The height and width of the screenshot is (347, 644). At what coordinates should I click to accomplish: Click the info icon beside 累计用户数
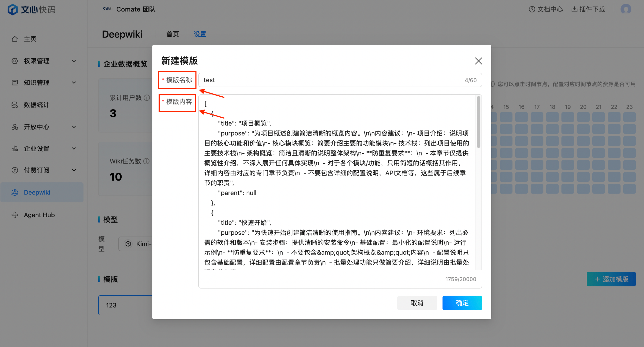click(x=147, y=98)
